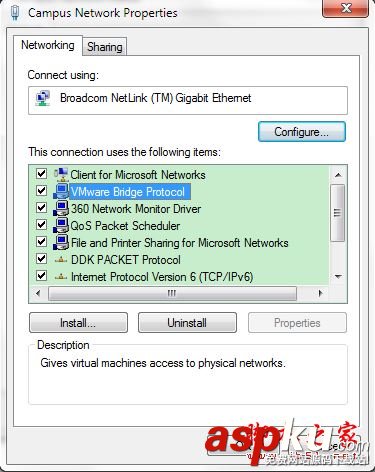
Task: Select the Networking tab
Action: click(48, 45)
